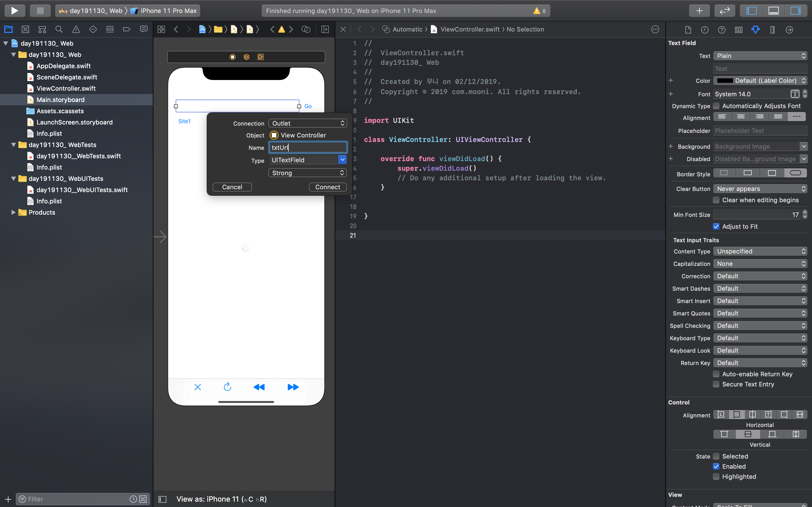The width and height of the screenshot is (812, 507).
Task: Enable Secure Text Entry checkbox
Action: (716, 384)
